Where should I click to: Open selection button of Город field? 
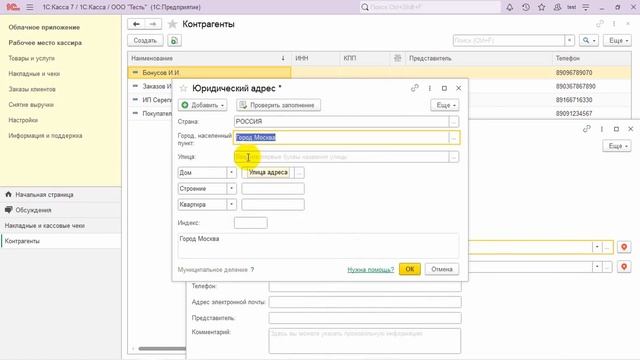(x=453, y=138)
